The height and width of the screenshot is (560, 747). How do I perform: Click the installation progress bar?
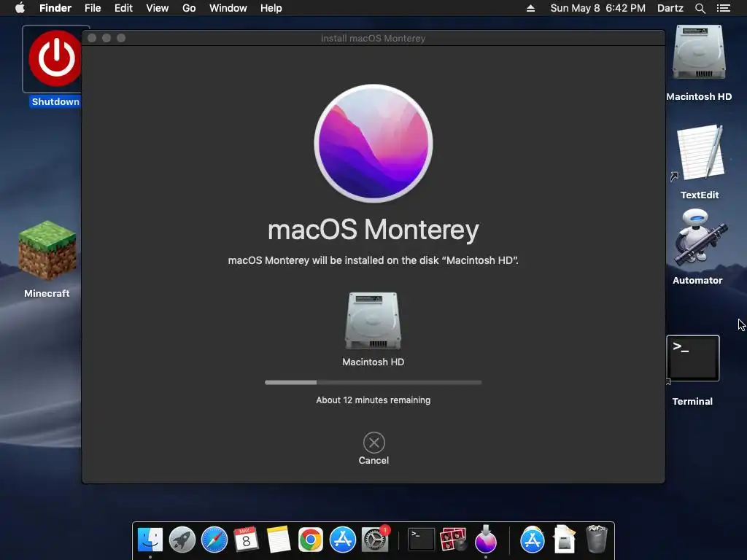coord(373,382)
